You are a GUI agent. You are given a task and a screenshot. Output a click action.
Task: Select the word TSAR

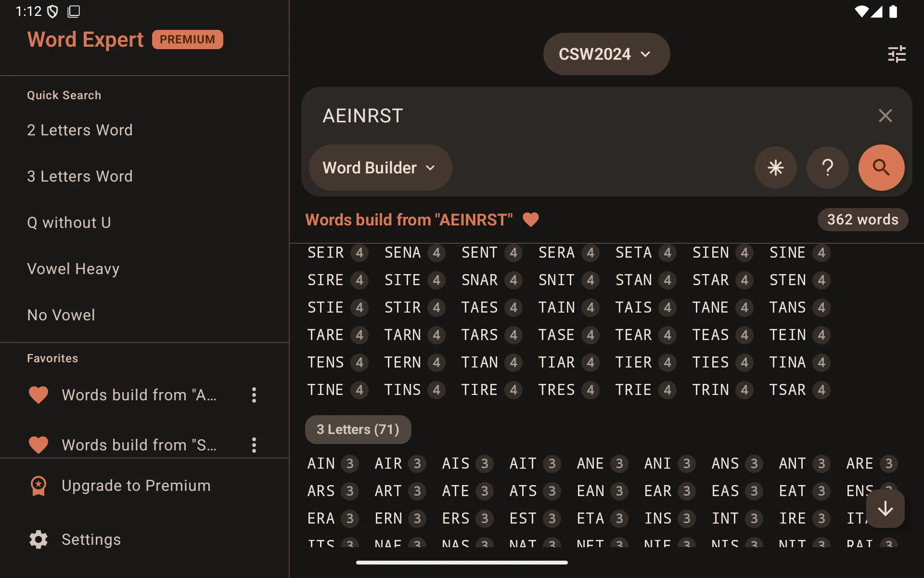tap(788, 390)
